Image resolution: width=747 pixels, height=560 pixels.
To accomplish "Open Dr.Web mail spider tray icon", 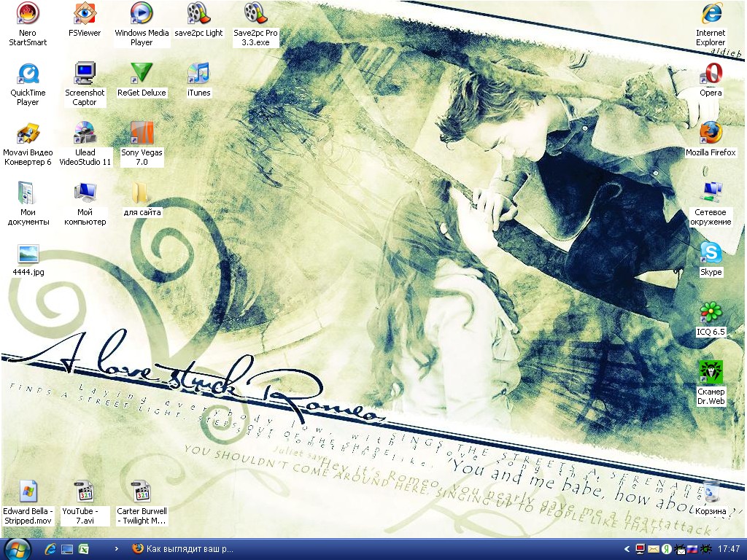I will 680,549.
